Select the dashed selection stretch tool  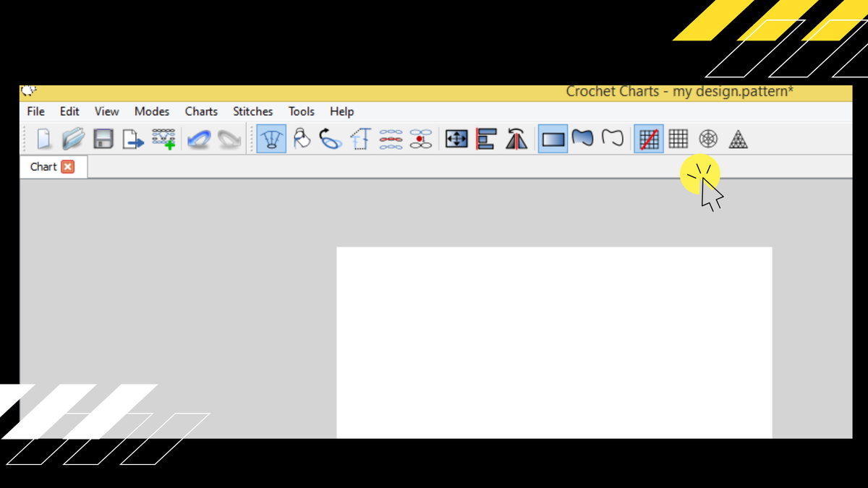(360, 139)
